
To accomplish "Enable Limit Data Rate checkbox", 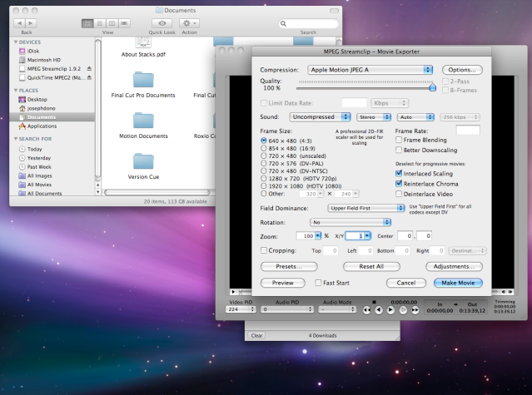I will click(x=264, y=103).
